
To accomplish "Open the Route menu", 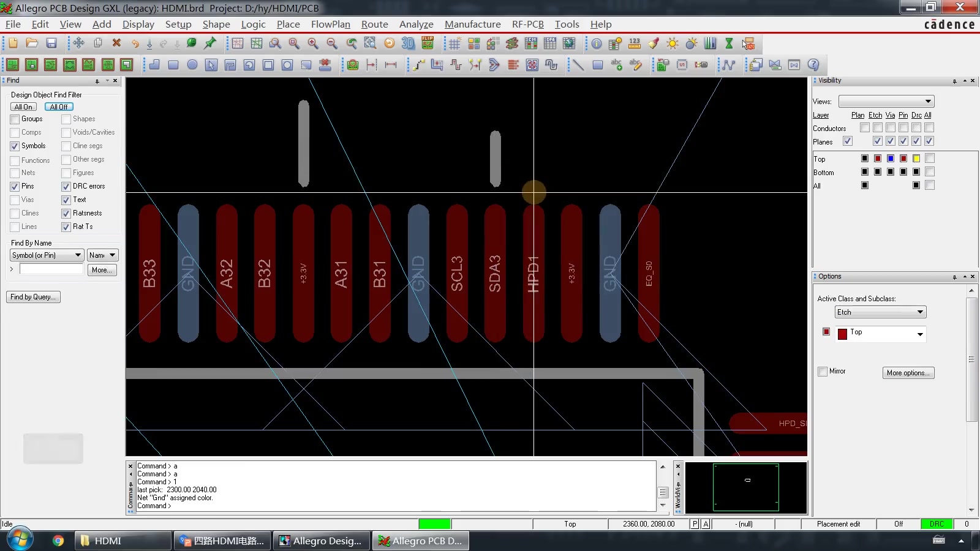I will (375, 24).
